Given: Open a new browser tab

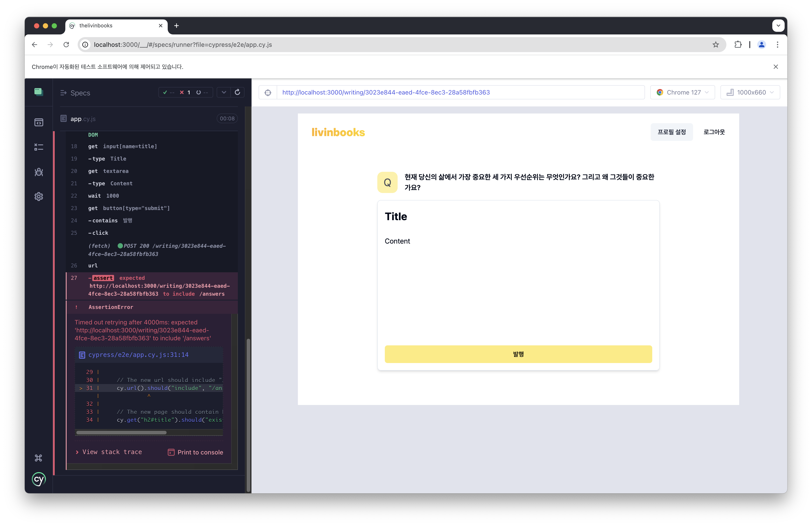Looking at the screenshot, I should [x=176, y=26].
